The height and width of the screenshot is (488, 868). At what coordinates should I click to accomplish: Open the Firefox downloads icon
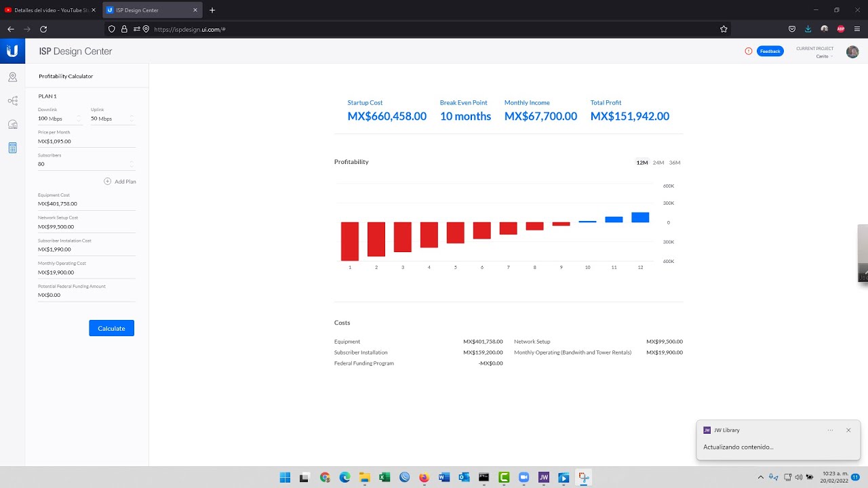click(808, 29)
